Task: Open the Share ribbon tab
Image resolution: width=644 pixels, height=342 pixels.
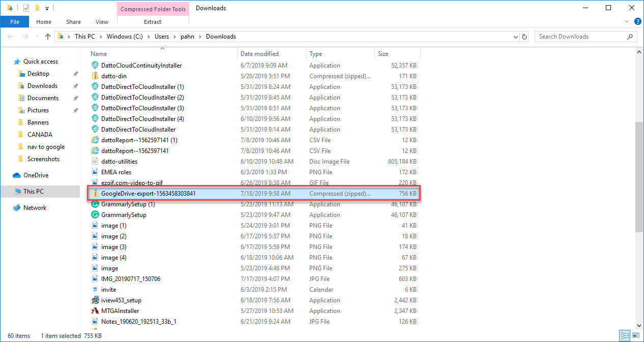Action: (x=73, y=22)
